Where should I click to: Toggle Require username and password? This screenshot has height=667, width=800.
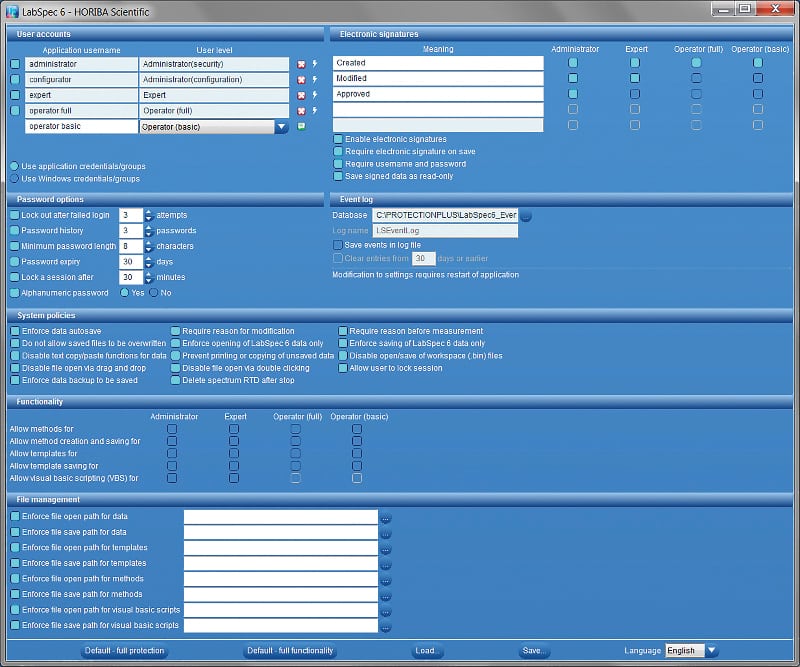tap(338, 164)
